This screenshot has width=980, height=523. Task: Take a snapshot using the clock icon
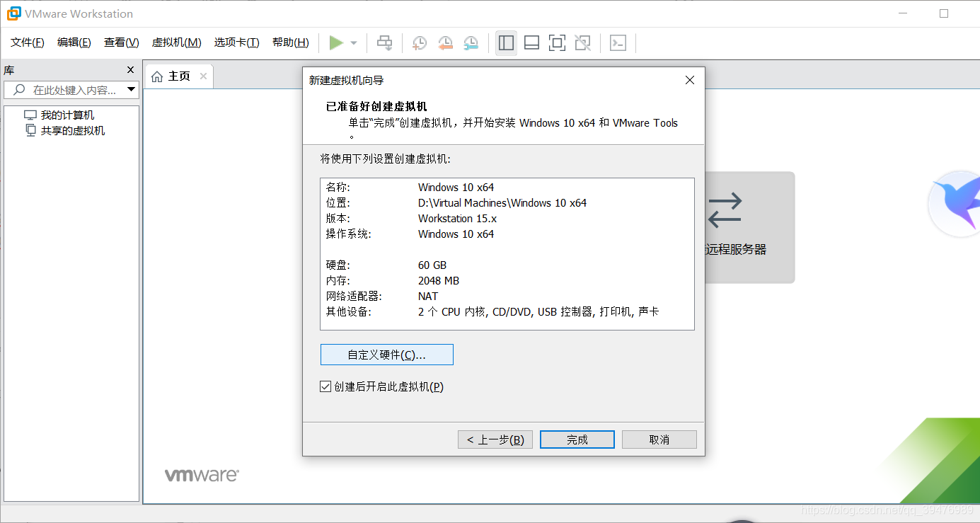(419, 43)
